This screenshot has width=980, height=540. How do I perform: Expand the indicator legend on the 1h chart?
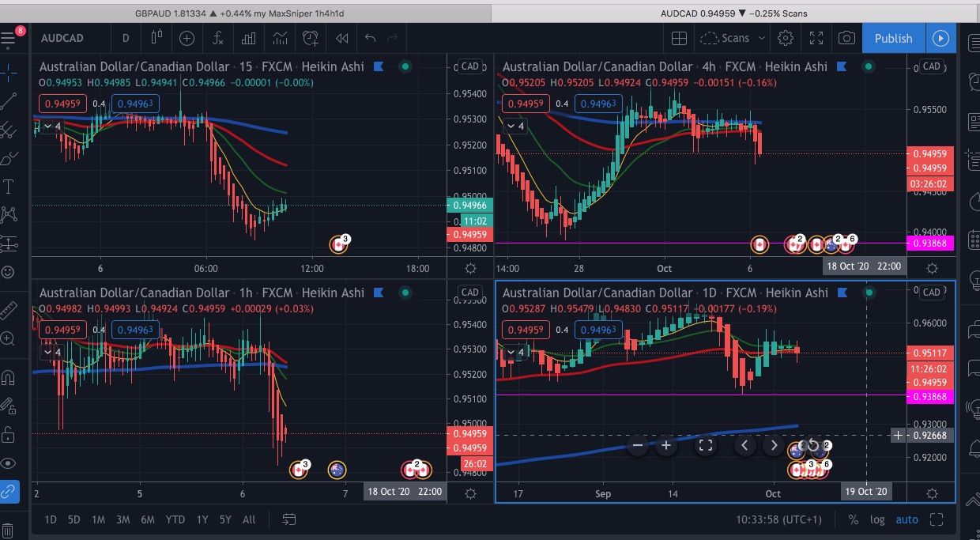click(52, 352)
